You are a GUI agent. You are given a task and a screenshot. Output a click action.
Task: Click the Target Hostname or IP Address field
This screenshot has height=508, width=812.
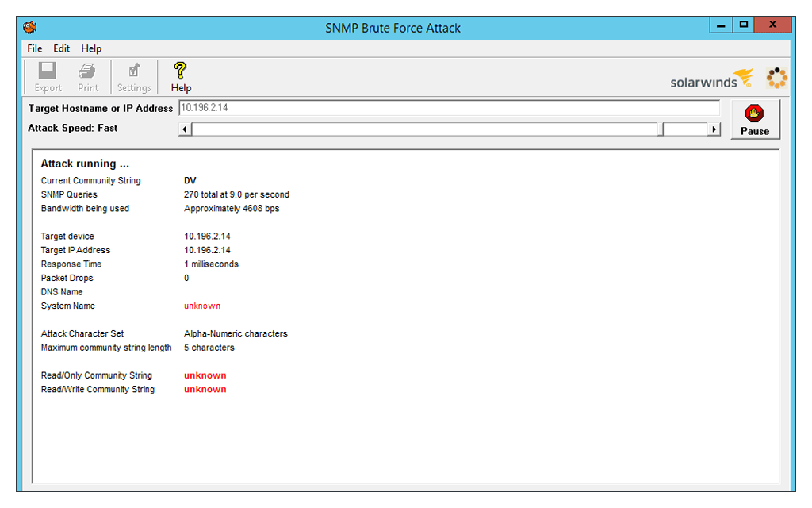click(449, 108)
